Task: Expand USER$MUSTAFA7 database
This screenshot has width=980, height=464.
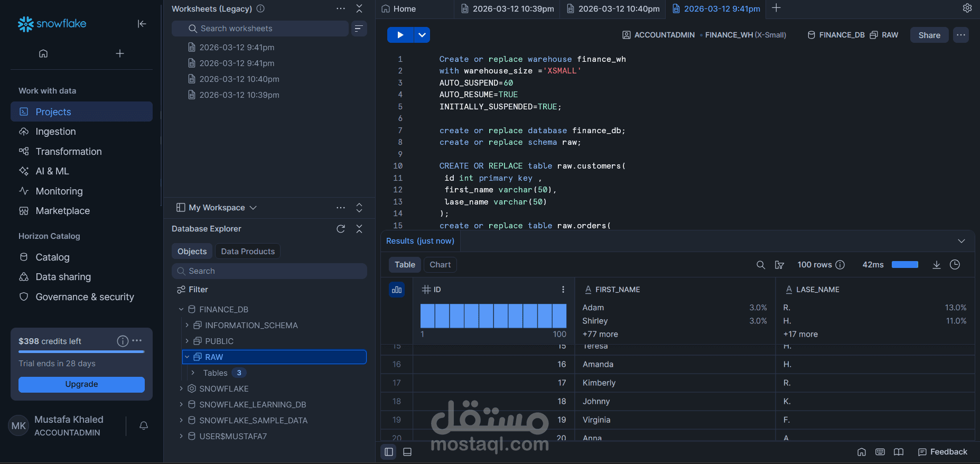Action: [181, 436]
